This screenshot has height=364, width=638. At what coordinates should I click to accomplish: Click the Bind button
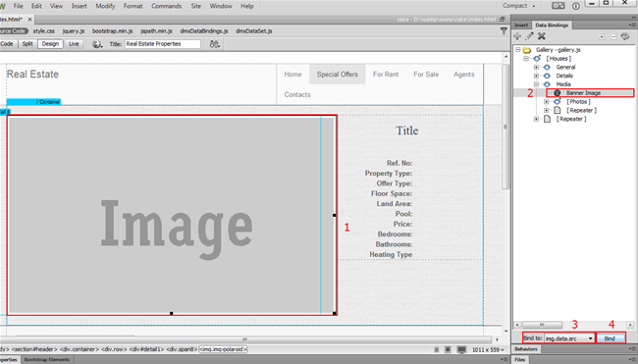[610, 338]
